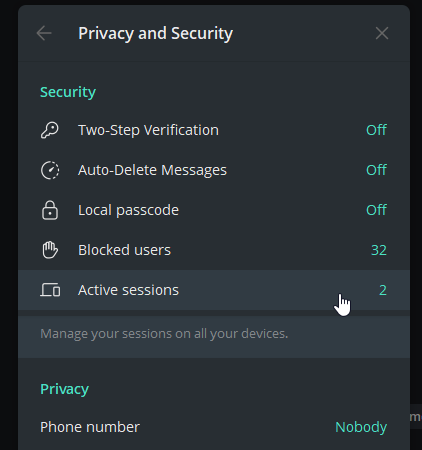
Task: Open Auto-Delete Messages settings
Action: pos(214,170)
